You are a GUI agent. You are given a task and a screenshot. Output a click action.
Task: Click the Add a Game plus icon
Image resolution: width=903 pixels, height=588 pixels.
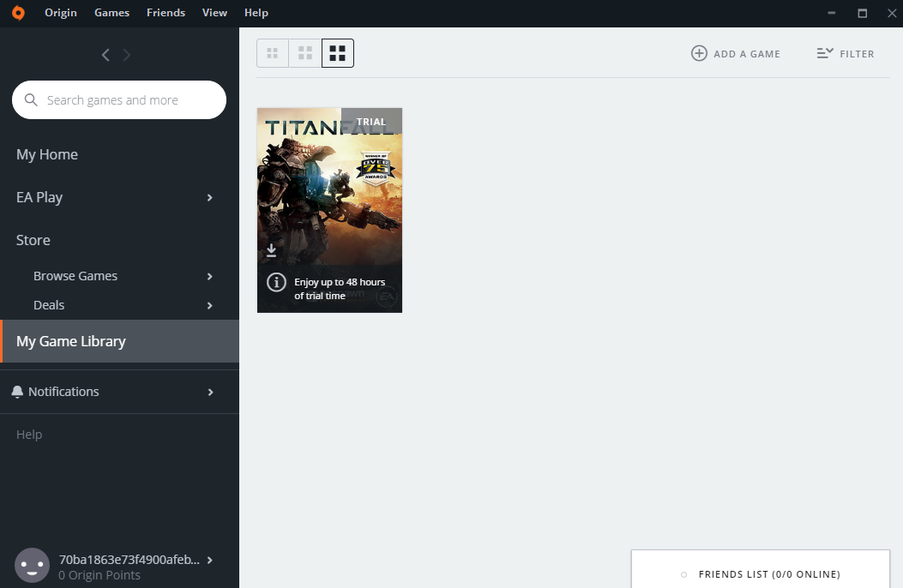pos(699,53)
